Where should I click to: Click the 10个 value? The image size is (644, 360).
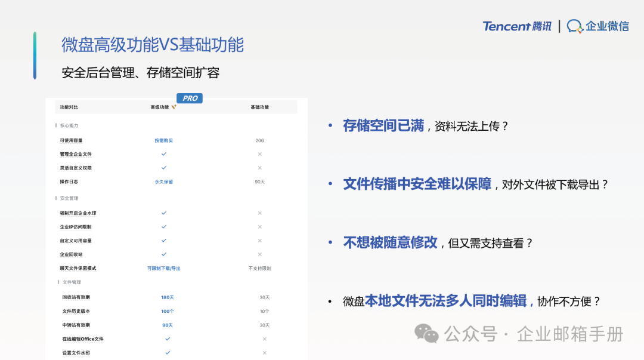265,312
